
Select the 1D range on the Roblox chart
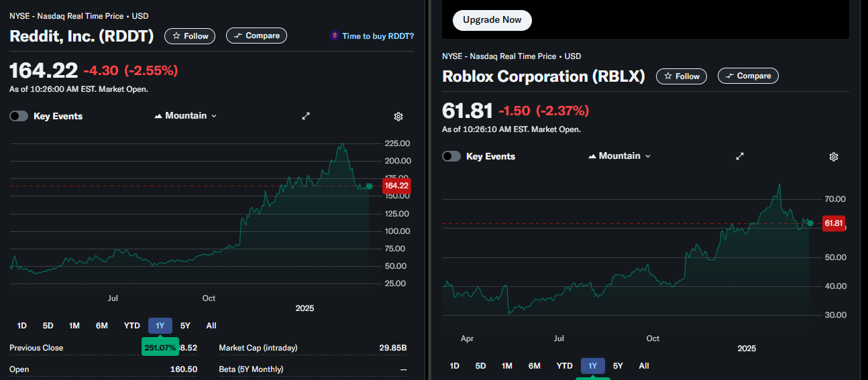[454, 366]
